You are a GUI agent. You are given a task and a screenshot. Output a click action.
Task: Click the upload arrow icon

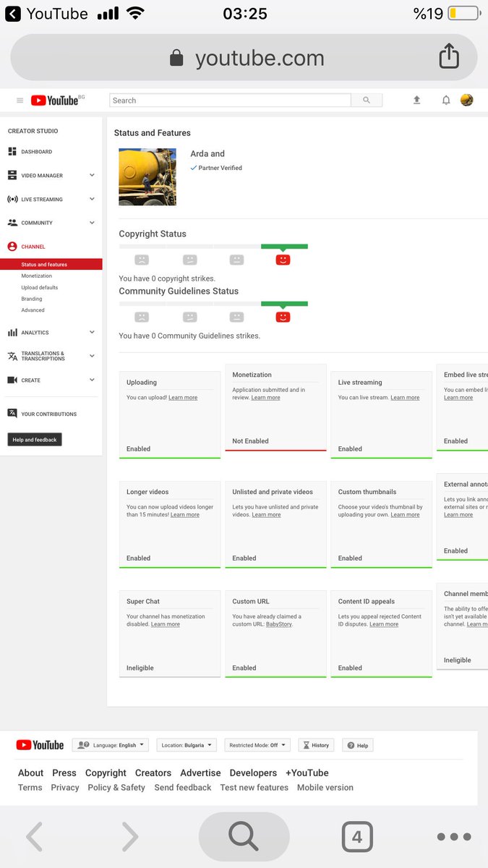pyautogui.click(x=417, y=101)
